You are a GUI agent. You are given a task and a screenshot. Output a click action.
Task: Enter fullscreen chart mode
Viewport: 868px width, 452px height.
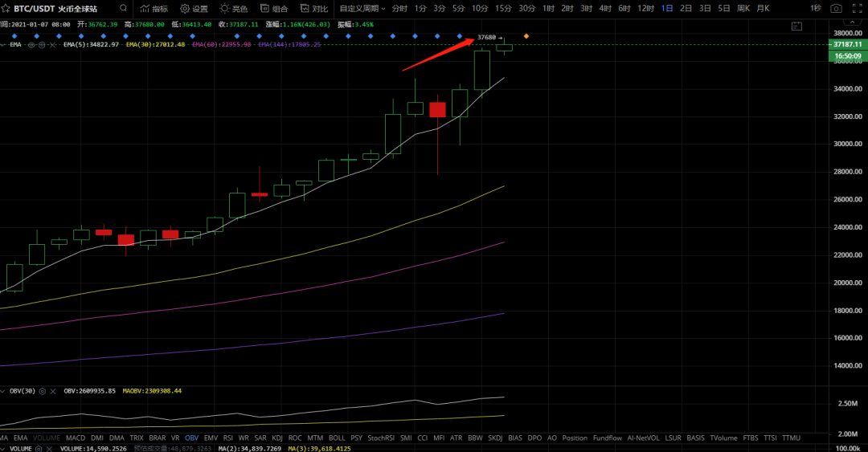[857, 9]
